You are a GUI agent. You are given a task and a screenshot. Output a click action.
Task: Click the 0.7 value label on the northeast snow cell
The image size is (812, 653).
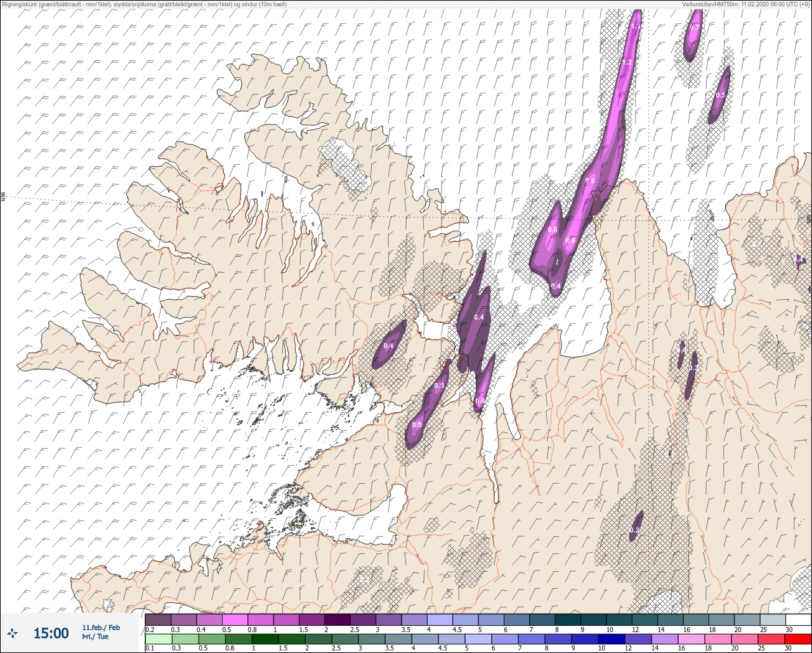tap(694, 28)
